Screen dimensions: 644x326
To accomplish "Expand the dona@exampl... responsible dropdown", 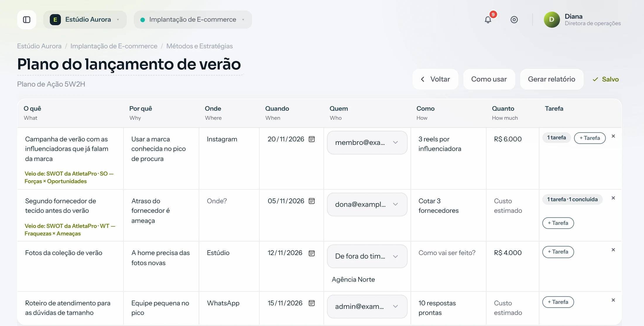I will 367,204.
